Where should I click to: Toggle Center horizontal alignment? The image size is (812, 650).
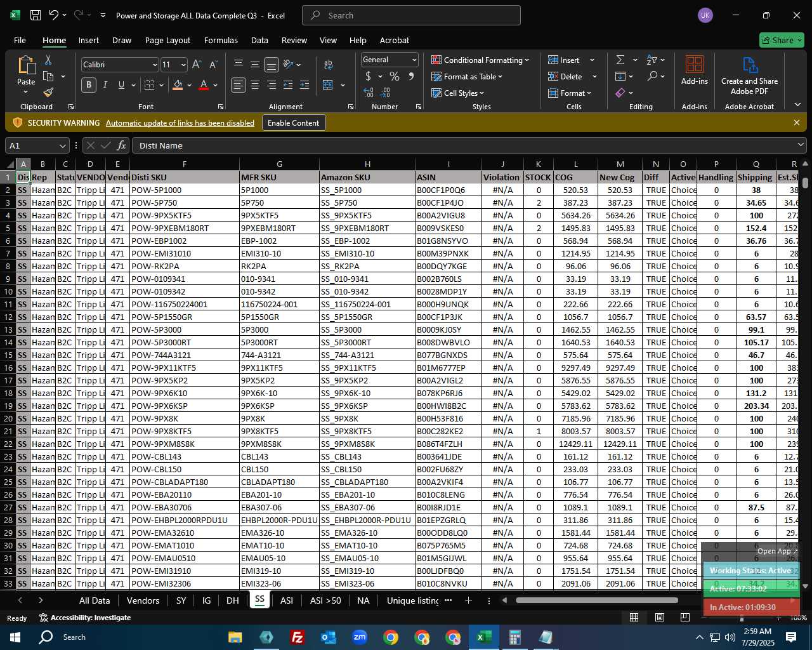coord(255,85)
